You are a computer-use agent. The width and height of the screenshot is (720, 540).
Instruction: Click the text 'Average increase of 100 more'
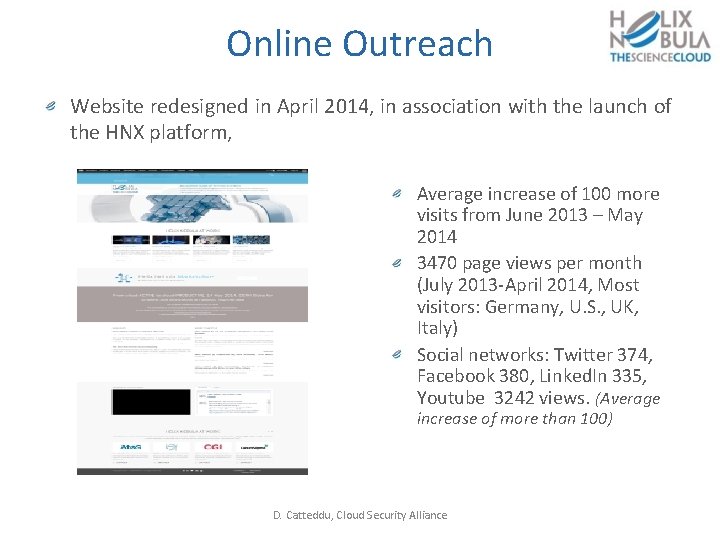tap(538, 194)
